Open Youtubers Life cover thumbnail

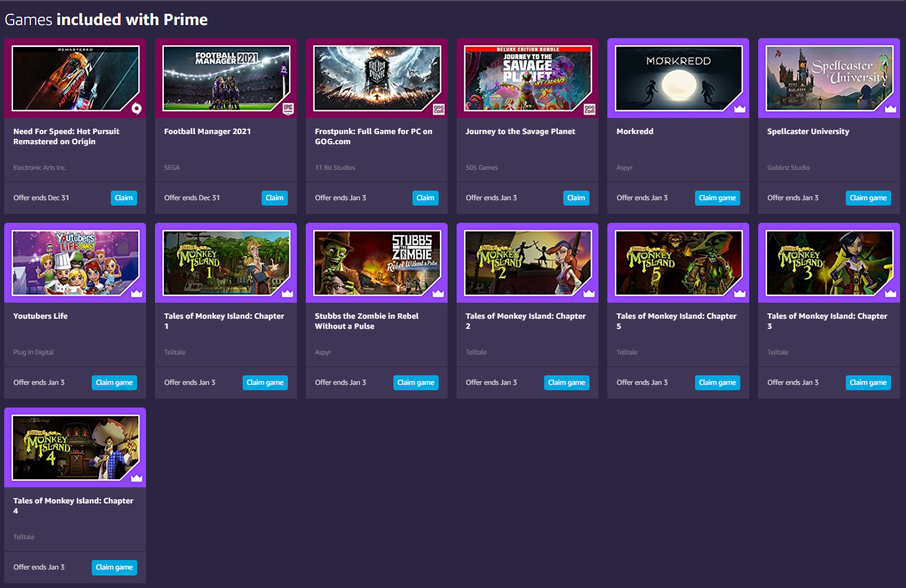[x=75, y=263]
